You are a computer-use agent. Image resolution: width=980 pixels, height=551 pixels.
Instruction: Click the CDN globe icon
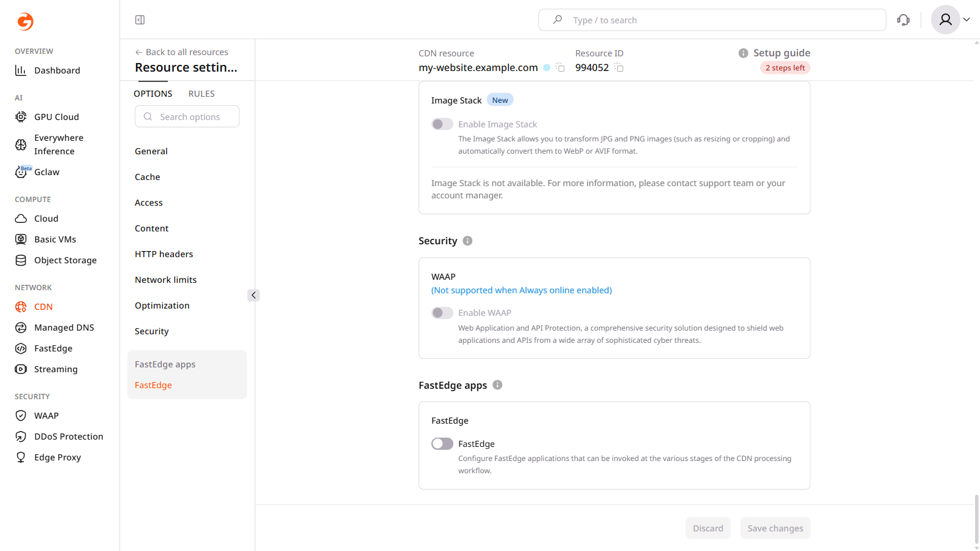pos(21,307)
